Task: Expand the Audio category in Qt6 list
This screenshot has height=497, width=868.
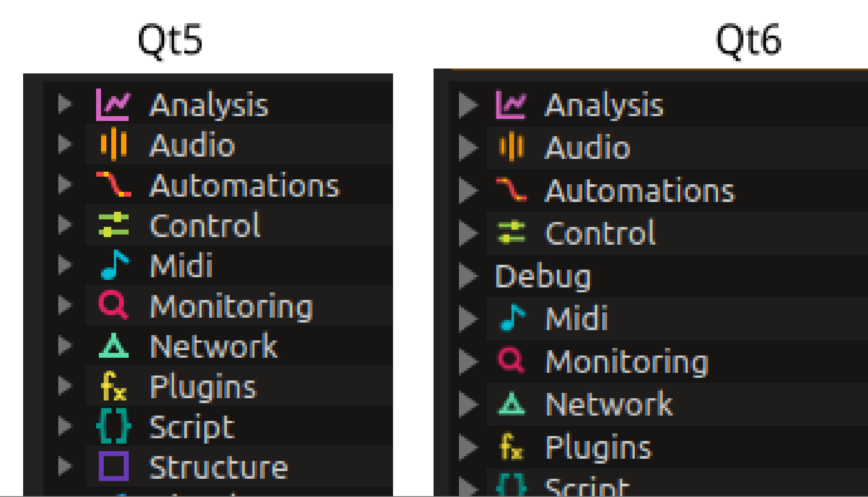Action: coord(468,148)
